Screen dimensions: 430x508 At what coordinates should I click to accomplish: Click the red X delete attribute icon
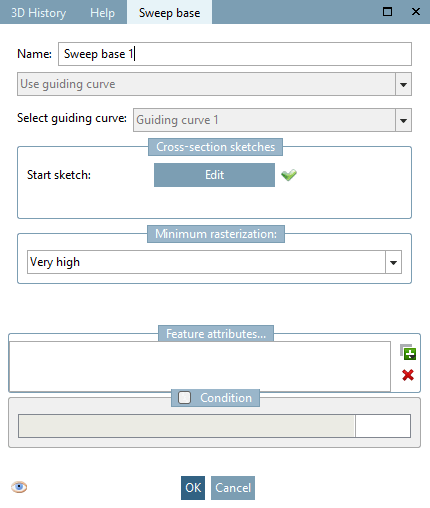point(408,375)
